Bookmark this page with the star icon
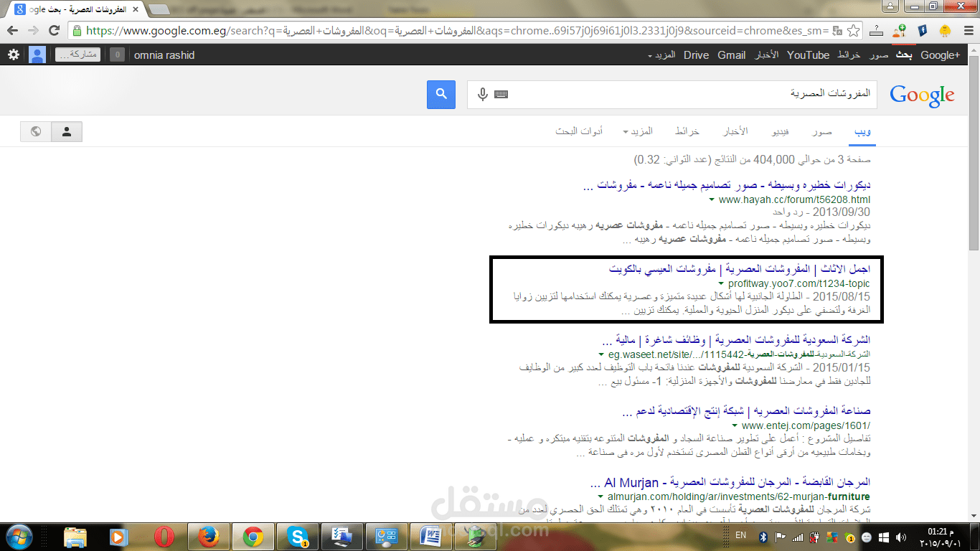 (x=853, y=31)
